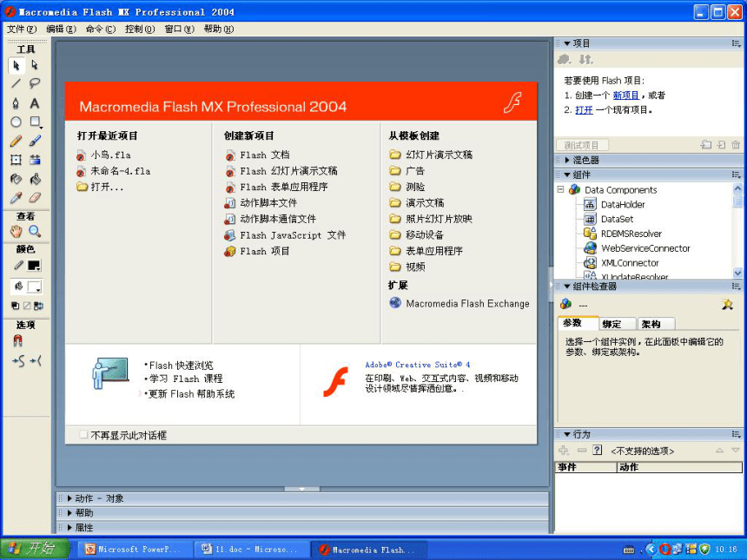This screenshot has width=747, height=560.
Task: Expand the 属性 panel
Action: [69, 528]
